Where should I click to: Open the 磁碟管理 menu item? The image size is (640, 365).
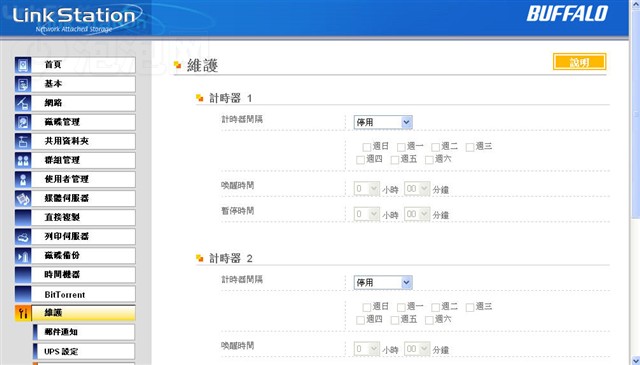(x=83, y=122)
